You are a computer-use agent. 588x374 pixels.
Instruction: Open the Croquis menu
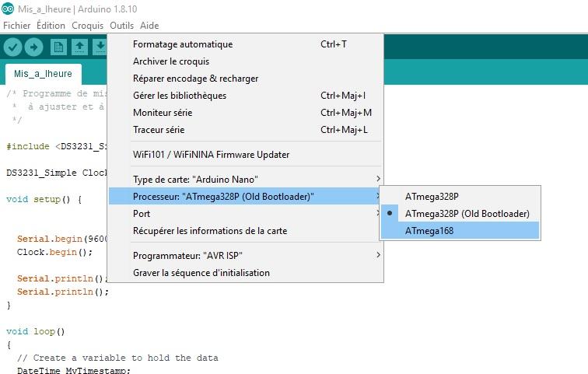(x=87, y=26)
